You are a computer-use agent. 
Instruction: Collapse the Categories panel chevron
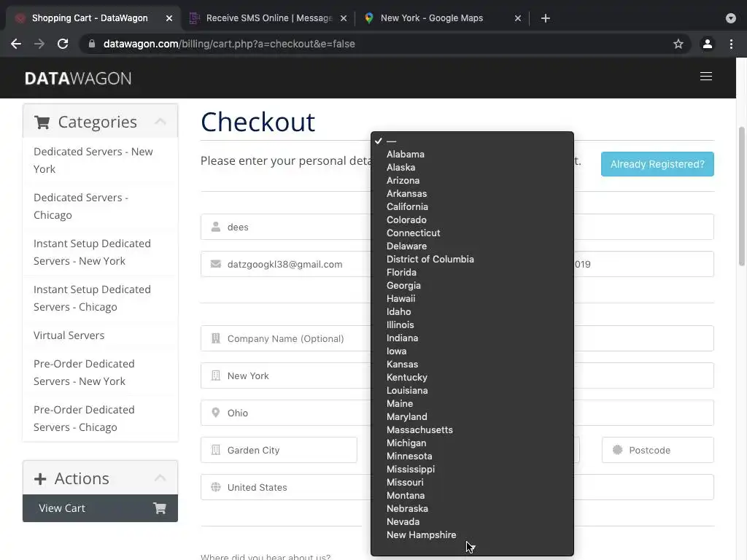click(x=160, y=122)
